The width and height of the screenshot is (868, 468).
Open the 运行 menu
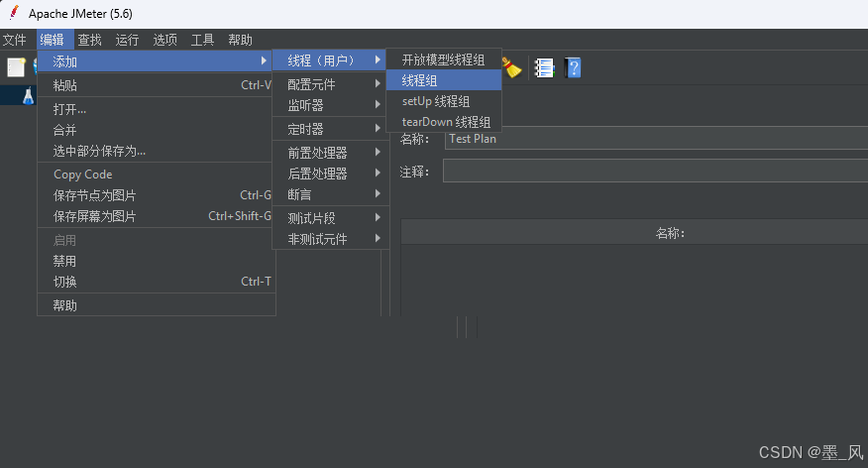[127, 40]
